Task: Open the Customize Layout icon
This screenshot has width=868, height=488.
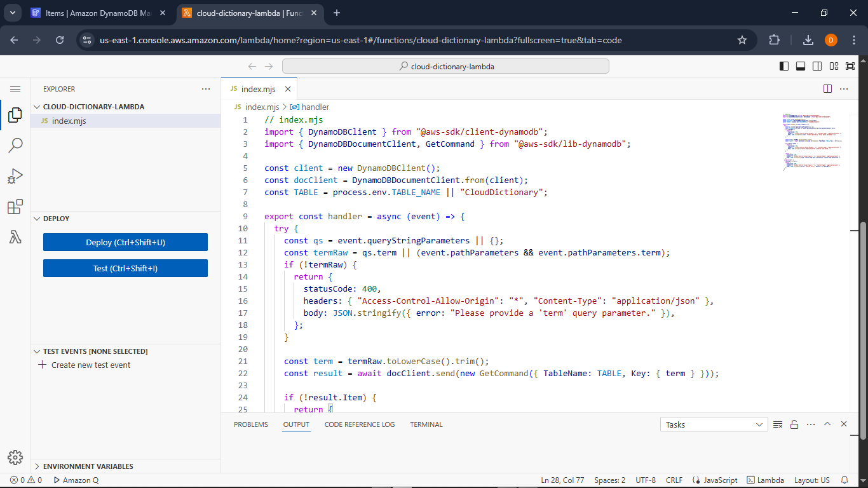Action: click(834, 65)
